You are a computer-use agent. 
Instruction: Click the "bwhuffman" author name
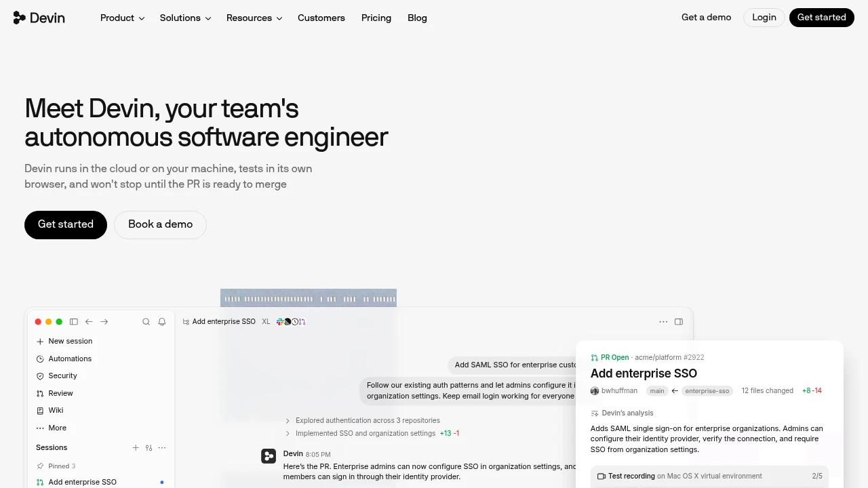click(619, 391)
